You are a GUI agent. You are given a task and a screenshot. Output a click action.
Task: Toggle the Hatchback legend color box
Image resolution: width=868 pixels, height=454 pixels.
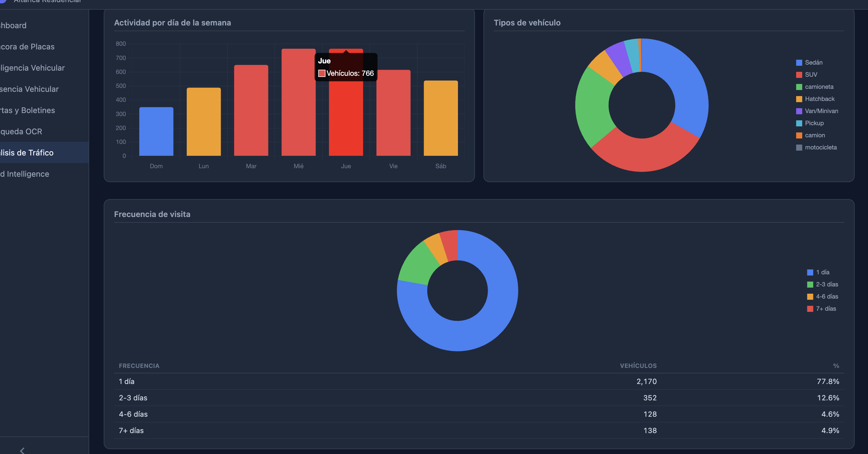tap(799, 99)
